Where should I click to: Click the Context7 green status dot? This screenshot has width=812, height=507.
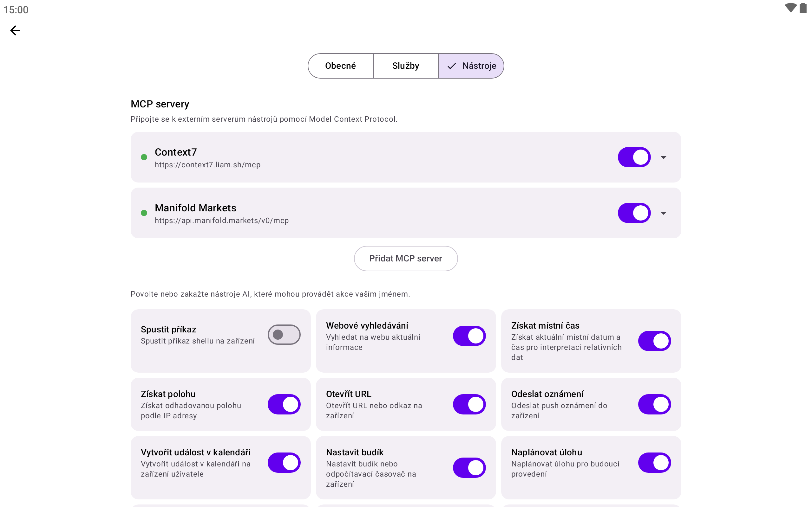pyautogui.click(x=144, y=157)
